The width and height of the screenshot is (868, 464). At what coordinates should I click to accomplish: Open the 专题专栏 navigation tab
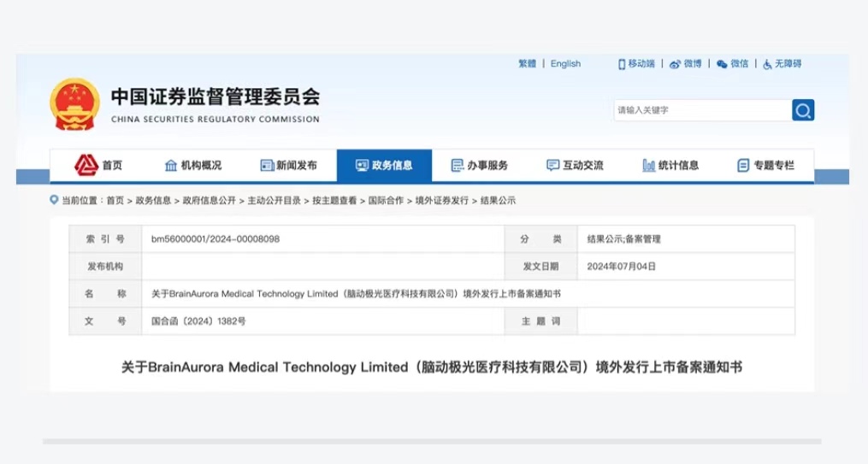(765, 166)
